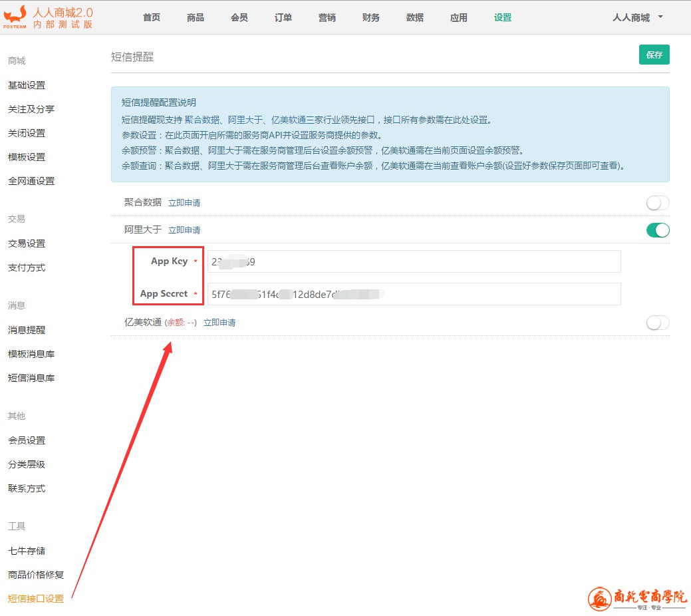Click the 短信提醒配置说明 heading
The width and height of the screenshot is (691, 616).
(159, 102)
